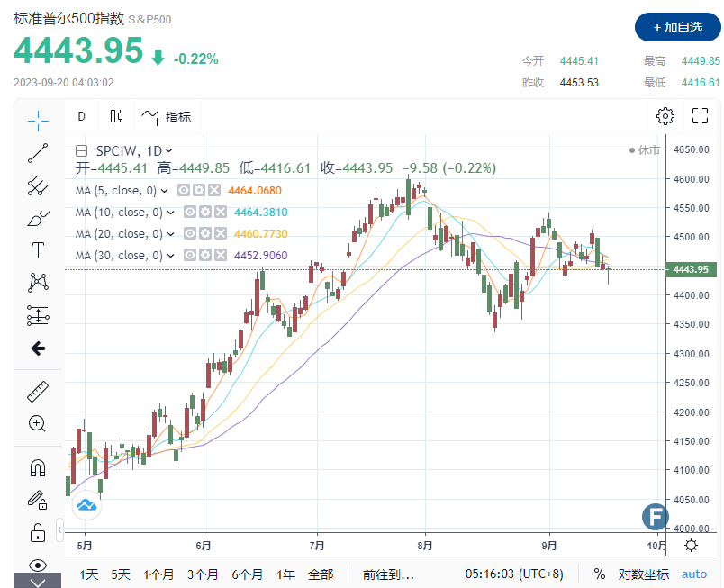Screen dimensions: 724x588
Task: Select the trend line drawing tool
Action: click(x=38, y=153)
